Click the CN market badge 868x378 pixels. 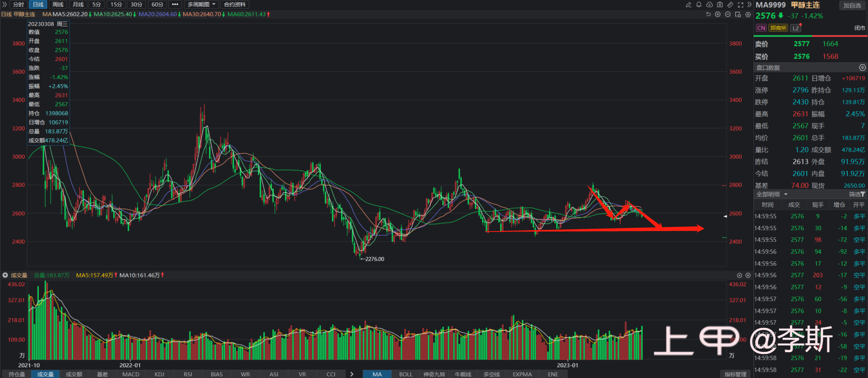[x=761, y=28]
